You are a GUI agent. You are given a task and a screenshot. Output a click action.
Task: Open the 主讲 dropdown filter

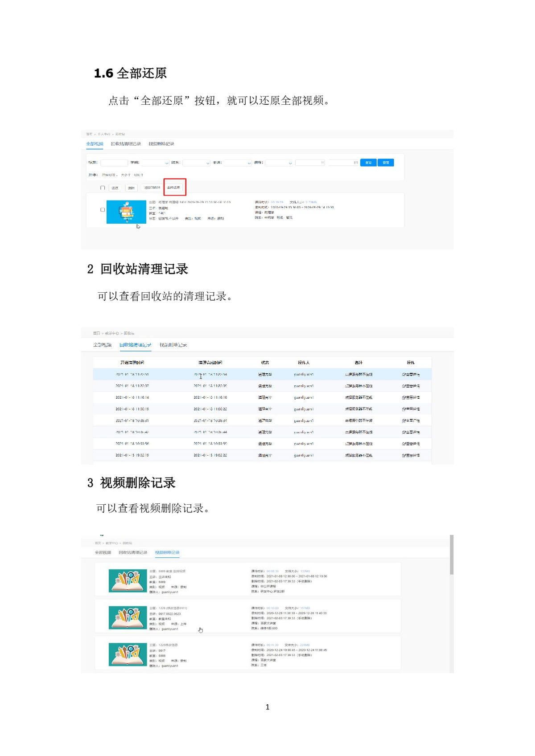(237, 163)
